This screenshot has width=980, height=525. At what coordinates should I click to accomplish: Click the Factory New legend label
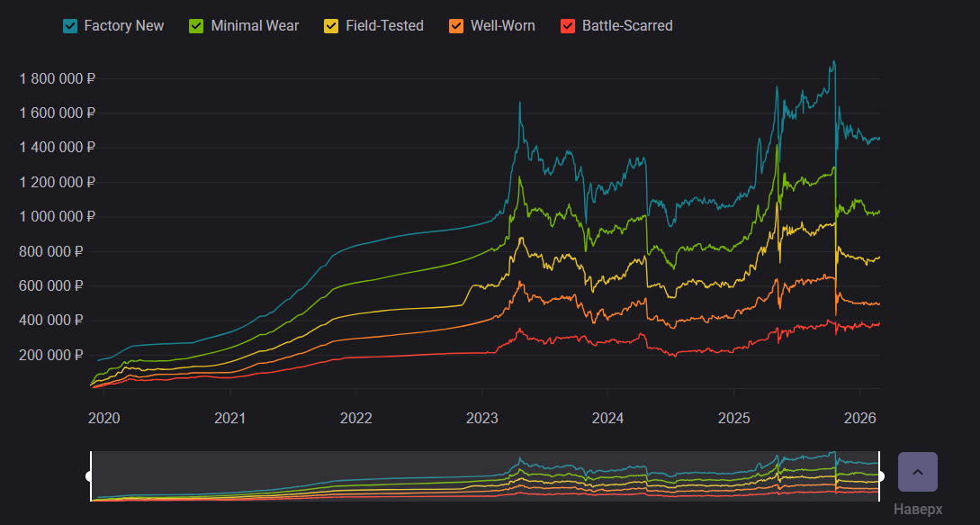tap(124, 26)
